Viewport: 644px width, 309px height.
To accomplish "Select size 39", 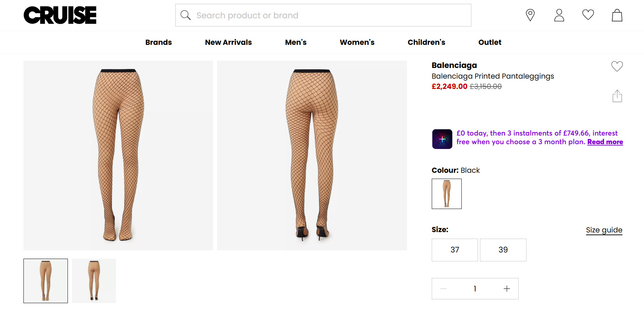I will coord(503,250).
